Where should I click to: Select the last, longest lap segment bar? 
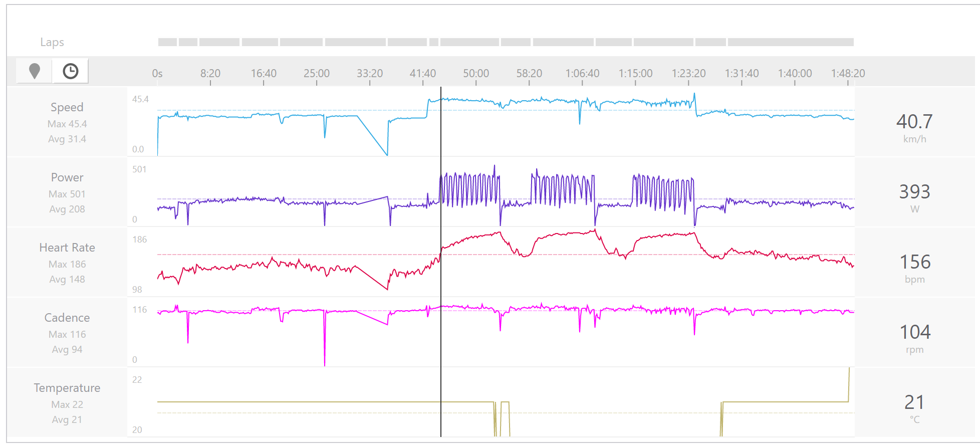790,42
